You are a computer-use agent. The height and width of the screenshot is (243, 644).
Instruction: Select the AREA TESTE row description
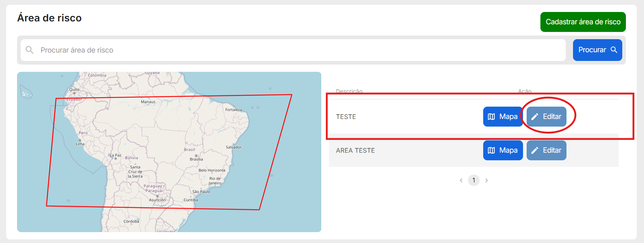tap(355, 151)
